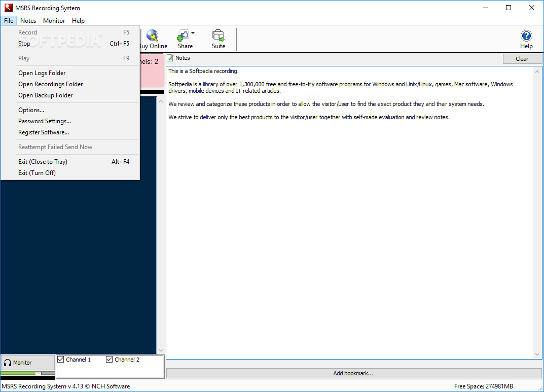This screenshot has width=544, height=392.
Task: Adjust the monitor volume slider
Action: coord(39,373)
